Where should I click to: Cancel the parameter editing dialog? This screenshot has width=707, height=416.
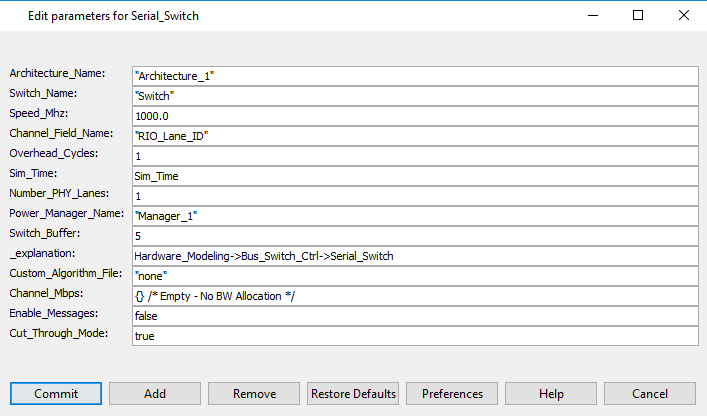coord(650,394)
